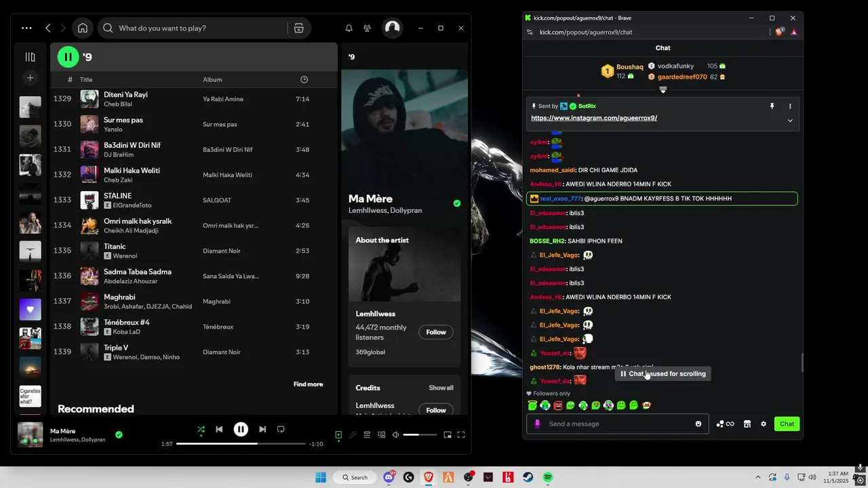
Task: Open album Diamant Noir for Titanic
Action: (x=222, y=251)
